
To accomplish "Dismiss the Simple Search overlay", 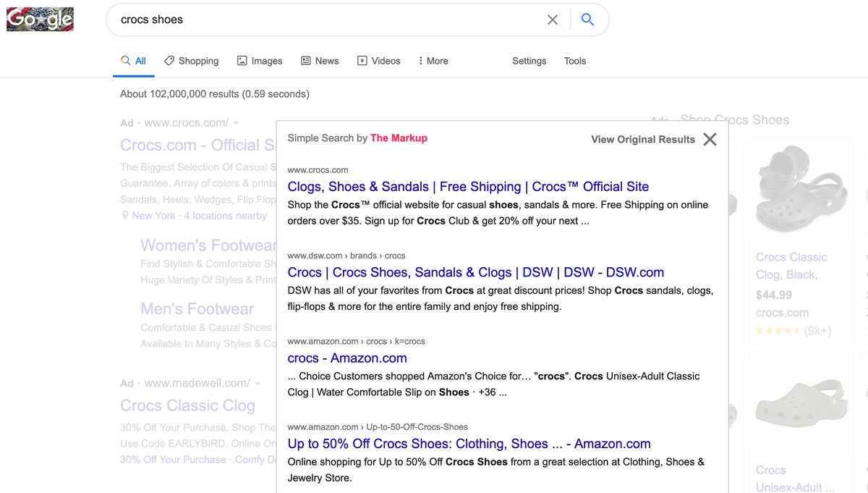I will [710, 139].
